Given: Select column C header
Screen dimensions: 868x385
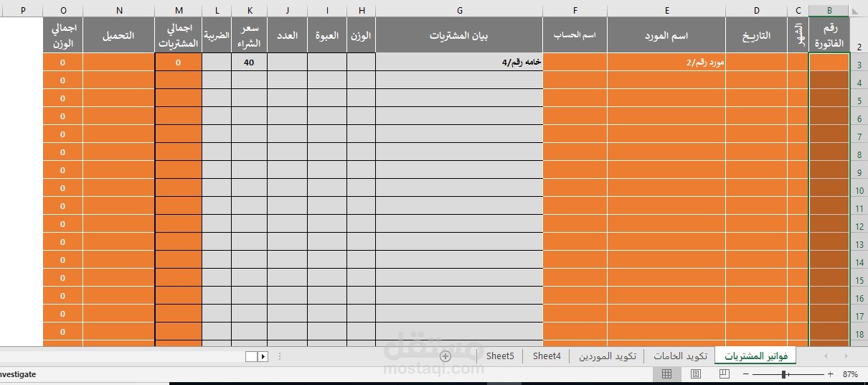Looking at the screenshot, I should point(798,11).
